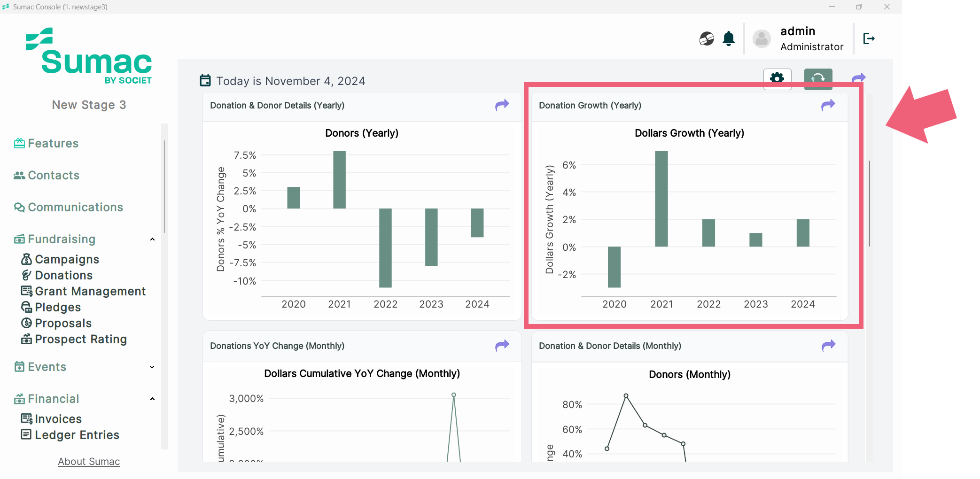
Task: Click the sidebar scrollbar thumb
Action: pyautogui.click(x=164, y=186)
